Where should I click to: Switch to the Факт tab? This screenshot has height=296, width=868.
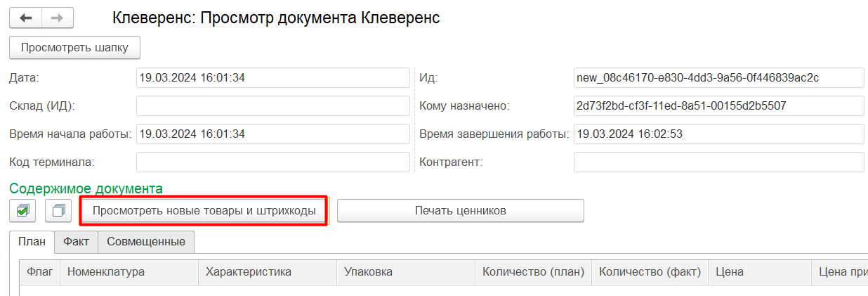(x=76, y=242)
